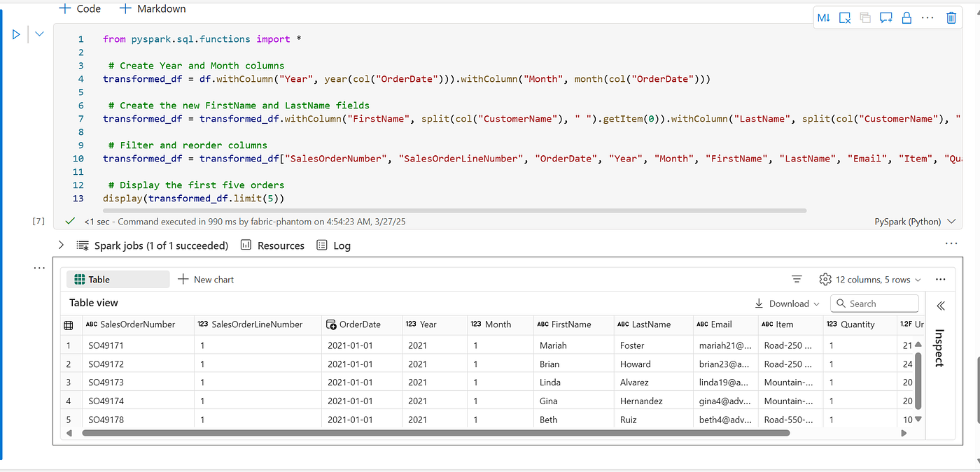Select the Table view toggle
The height and width of the screenshot is (472, 980).
(x=118, y=279)
